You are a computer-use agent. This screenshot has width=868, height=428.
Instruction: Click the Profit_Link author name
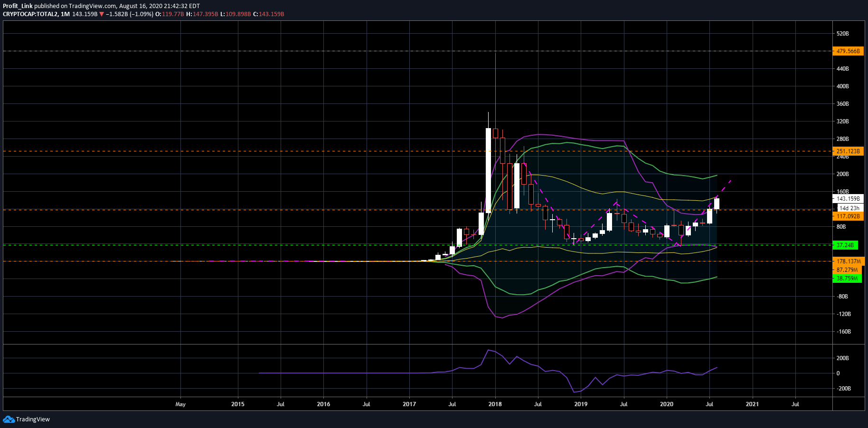click(18, 6)
